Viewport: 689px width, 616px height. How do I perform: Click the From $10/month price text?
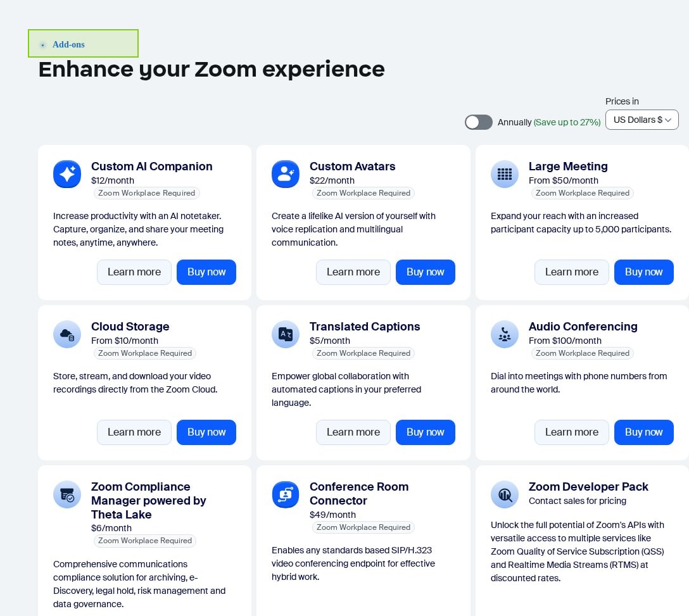124,341
